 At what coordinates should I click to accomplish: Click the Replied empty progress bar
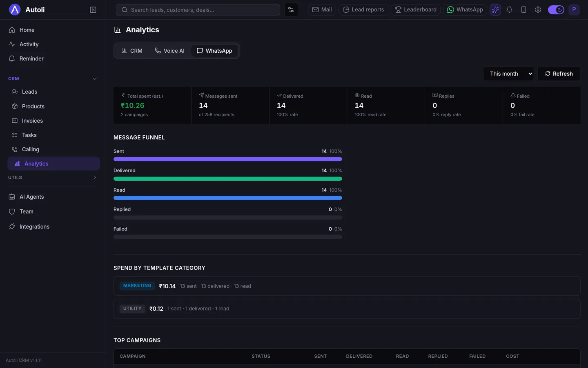[228, 218]
